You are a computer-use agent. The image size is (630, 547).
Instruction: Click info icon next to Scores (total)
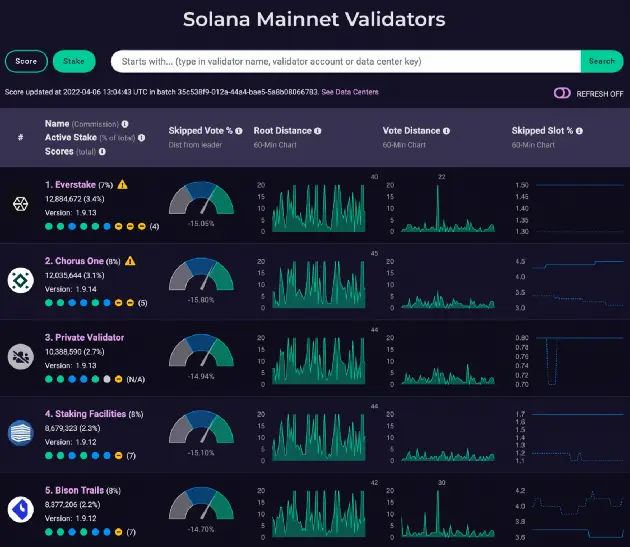click(102, 152)
